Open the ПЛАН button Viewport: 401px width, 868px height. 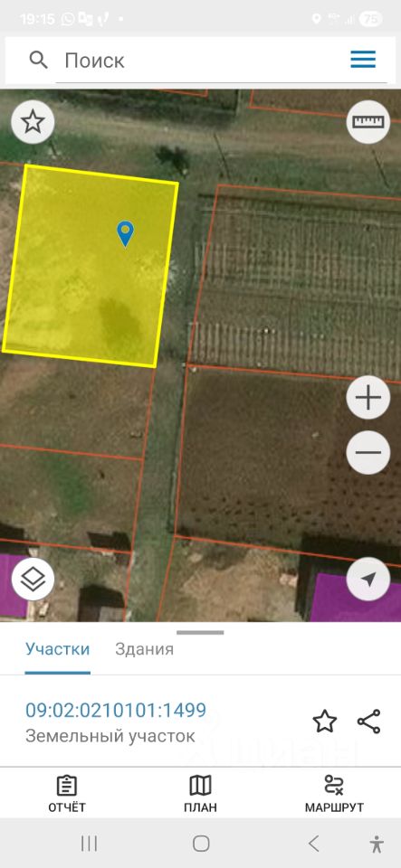(x=201, y=795)
